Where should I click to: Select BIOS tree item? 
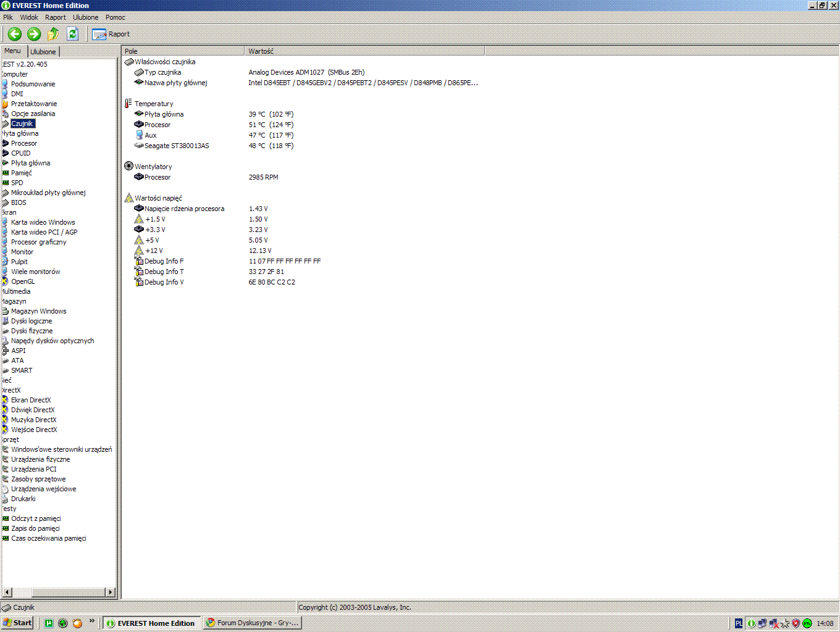click(19, 202)
